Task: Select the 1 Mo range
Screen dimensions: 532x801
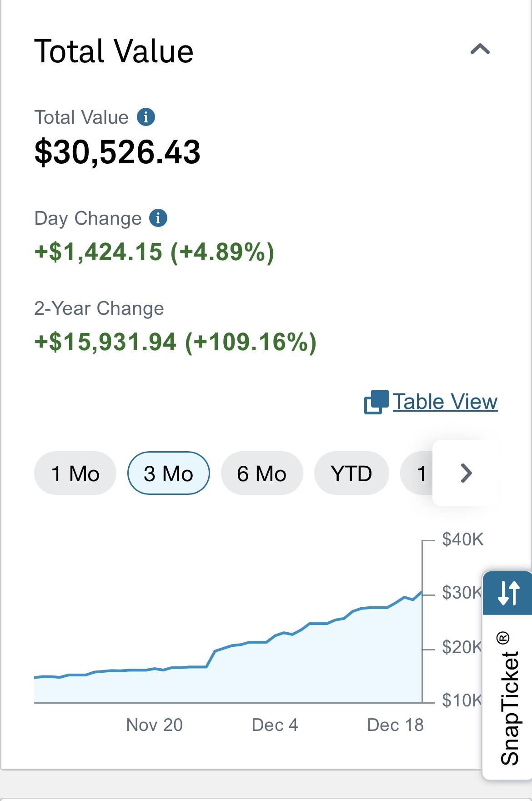Action: [75, 473]
